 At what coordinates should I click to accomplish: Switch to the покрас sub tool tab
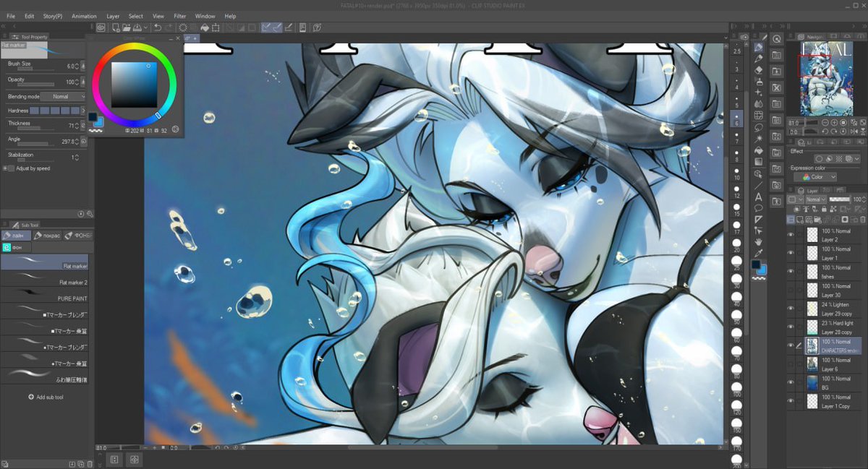[x=47, y=236]
